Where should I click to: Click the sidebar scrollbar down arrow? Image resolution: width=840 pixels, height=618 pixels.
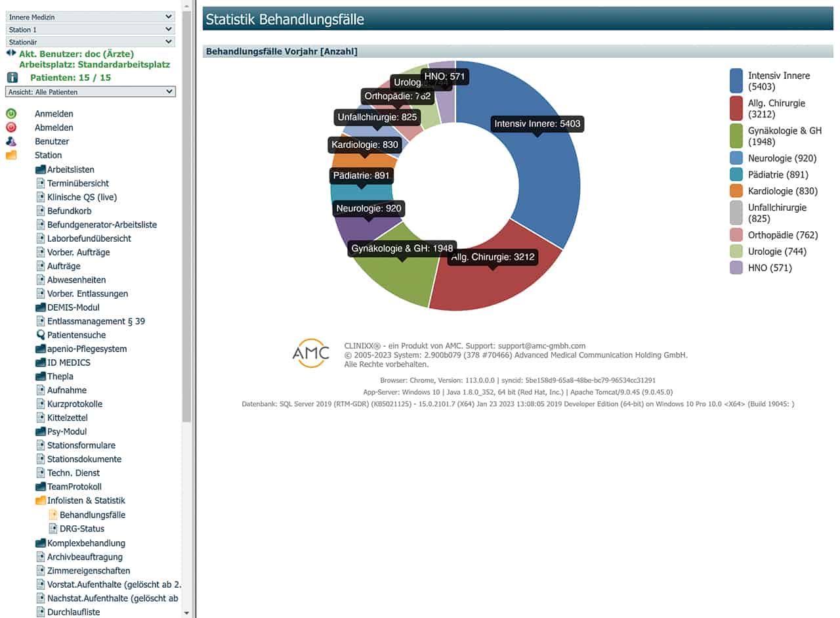187,613
